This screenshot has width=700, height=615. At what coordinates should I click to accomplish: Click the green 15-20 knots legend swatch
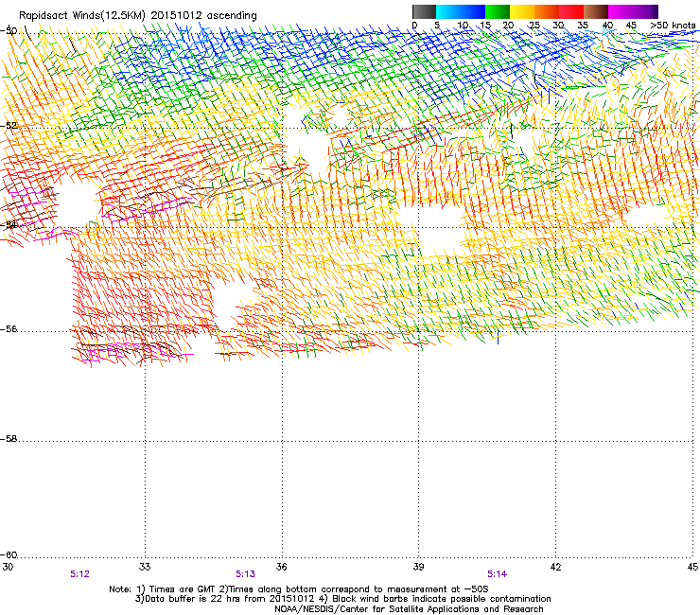click(x=498, y=11)
